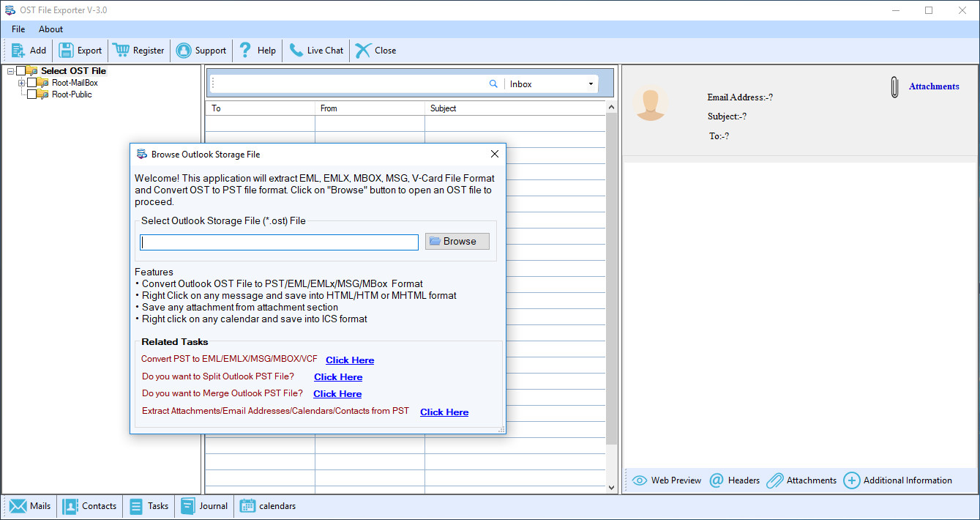This screenshot has width=980, height=520.
Task: Open the File menu
Action: (18, 29)
